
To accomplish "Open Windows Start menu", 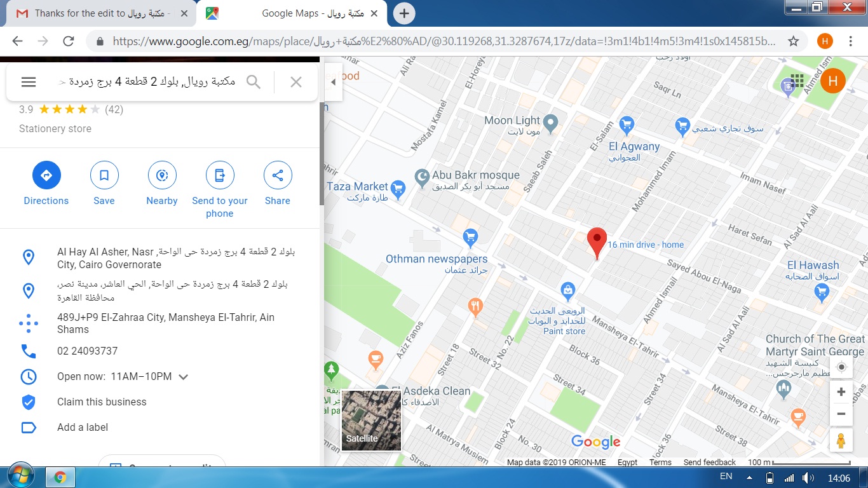I will click(x=22, y=477).
